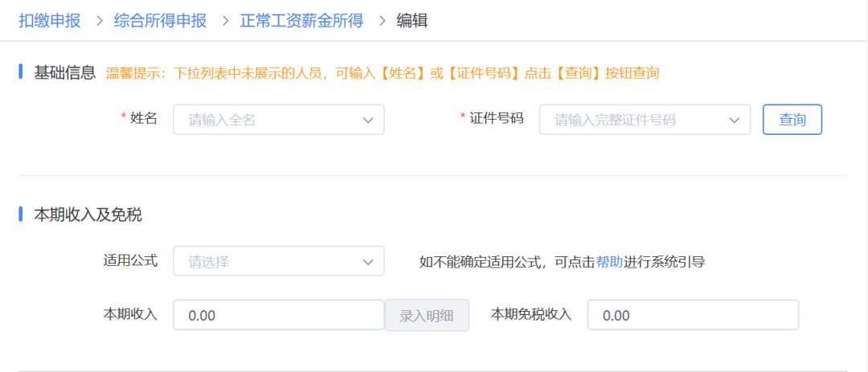Open the 帮助 link for formula guidance
The width and height of the screenshot is (868, 372).
click(609, 262)
